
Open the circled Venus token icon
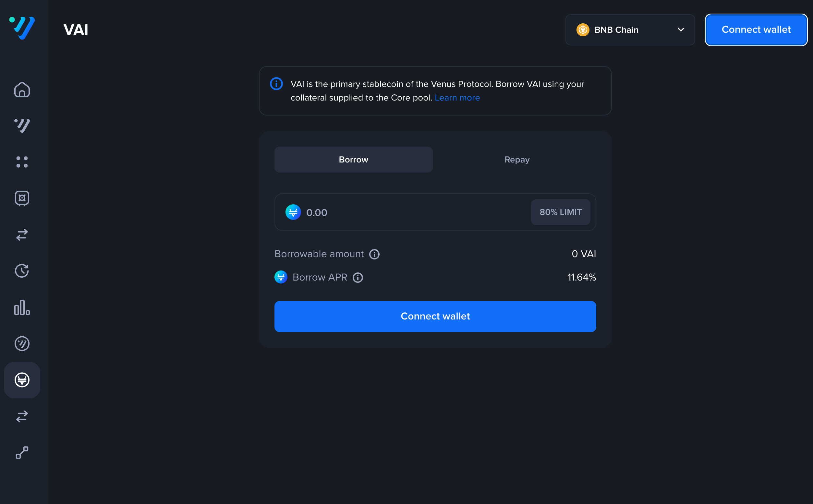(22, 344)
